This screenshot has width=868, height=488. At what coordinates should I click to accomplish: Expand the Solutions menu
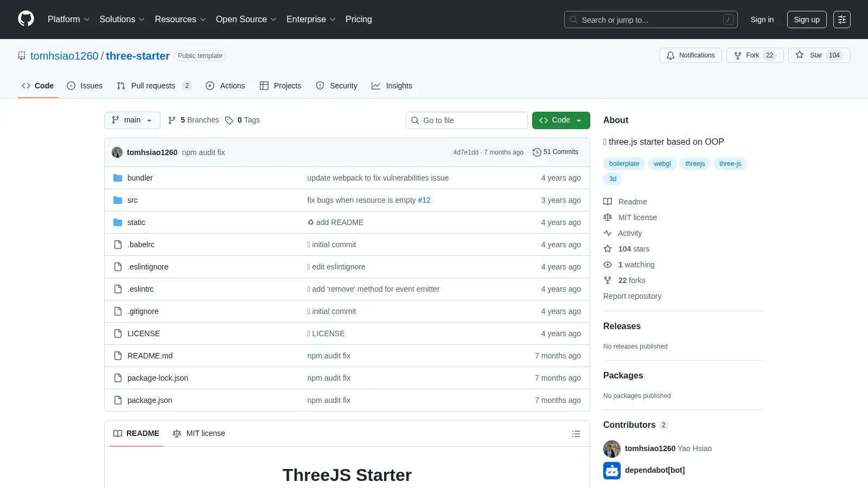(122, 20)
